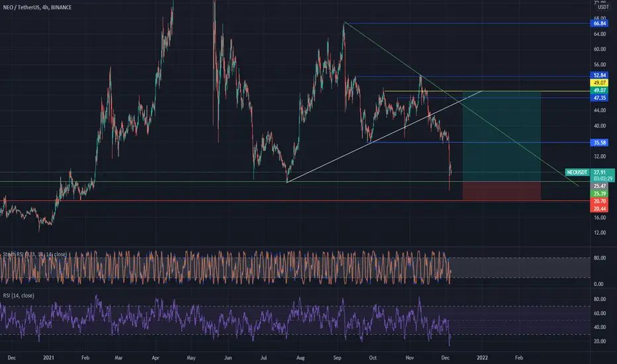Click the 03:02:29 candle countdown timer

coord(603,179)
